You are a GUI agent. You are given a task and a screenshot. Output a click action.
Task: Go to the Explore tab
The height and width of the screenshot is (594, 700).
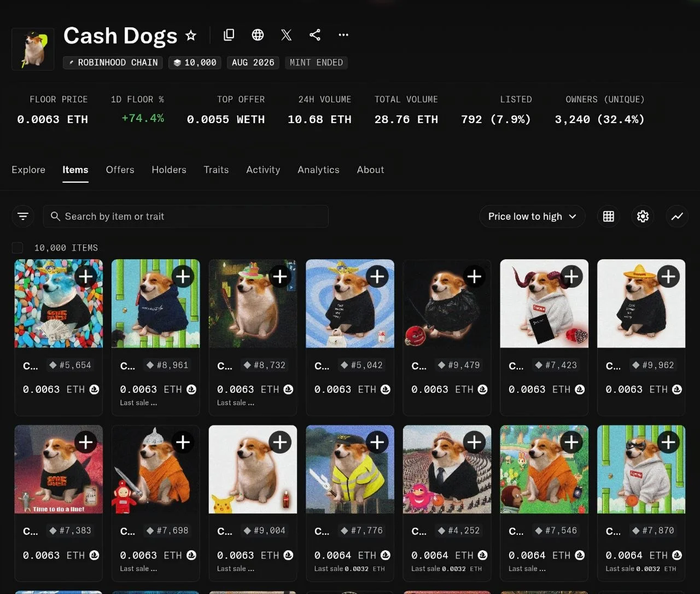coord(28,170)
